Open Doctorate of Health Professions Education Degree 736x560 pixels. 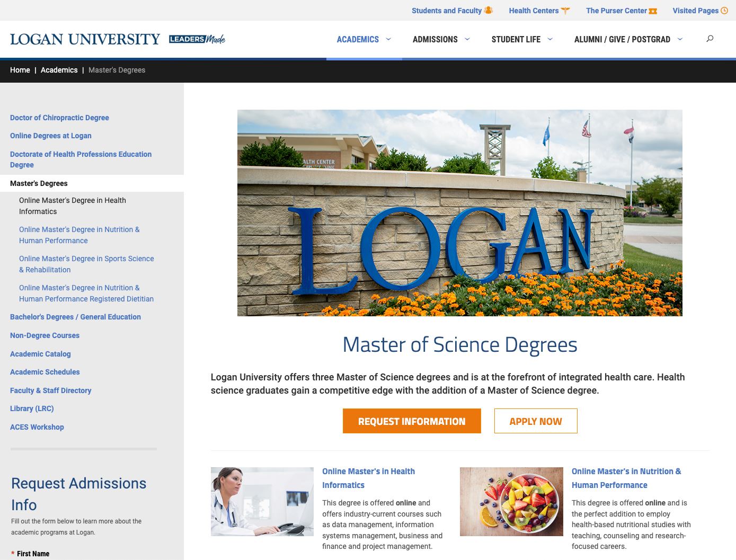coord(81,159)
